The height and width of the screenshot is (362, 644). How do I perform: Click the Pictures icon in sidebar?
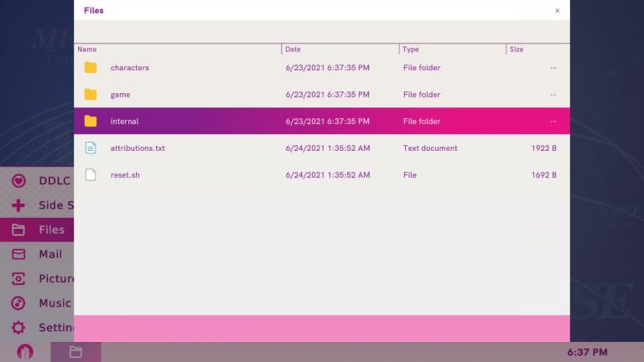pos(18,279)
